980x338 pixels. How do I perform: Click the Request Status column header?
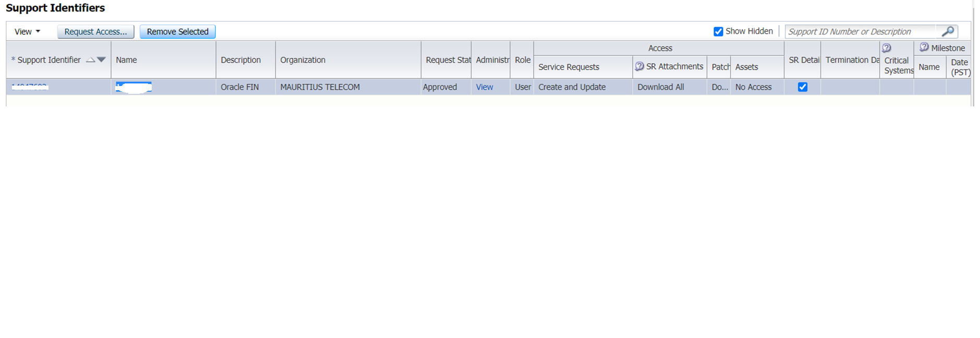click(447, 60)
